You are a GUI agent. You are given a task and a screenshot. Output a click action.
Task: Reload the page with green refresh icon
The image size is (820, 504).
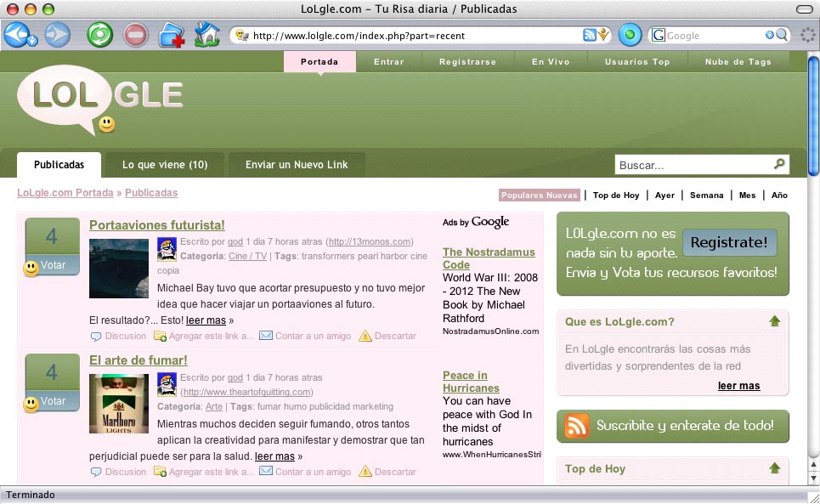coord(99,35)
